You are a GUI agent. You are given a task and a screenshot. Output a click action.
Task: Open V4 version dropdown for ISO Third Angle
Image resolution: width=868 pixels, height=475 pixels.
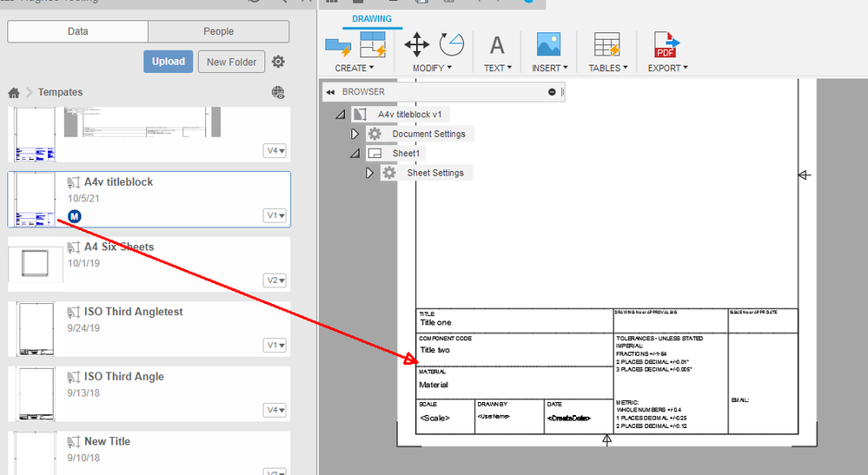(275, 410)
